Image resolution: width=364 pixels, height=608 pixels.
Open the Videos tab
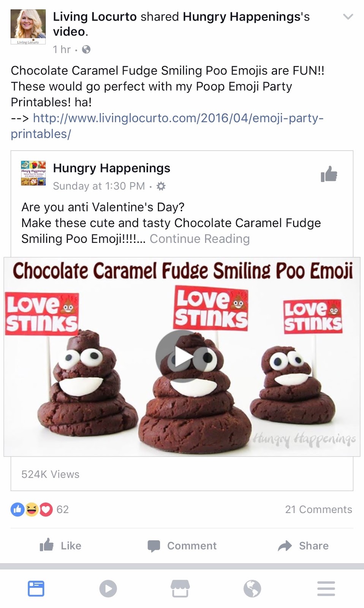point(108,589)
